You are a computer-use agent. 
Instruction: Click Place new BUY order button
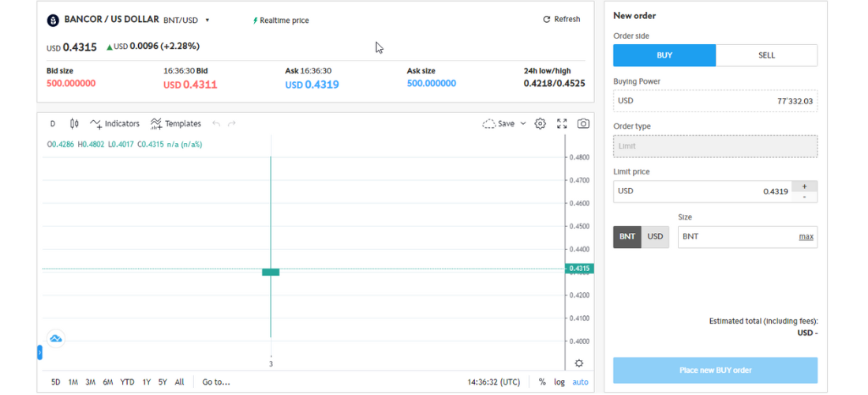click(715, 370)
